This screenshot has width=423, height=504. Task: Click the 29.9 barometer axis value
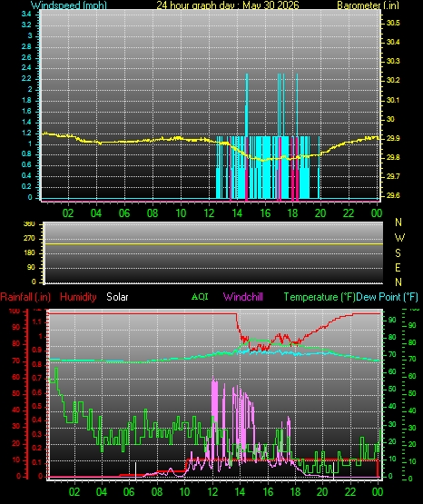point(393,139)
